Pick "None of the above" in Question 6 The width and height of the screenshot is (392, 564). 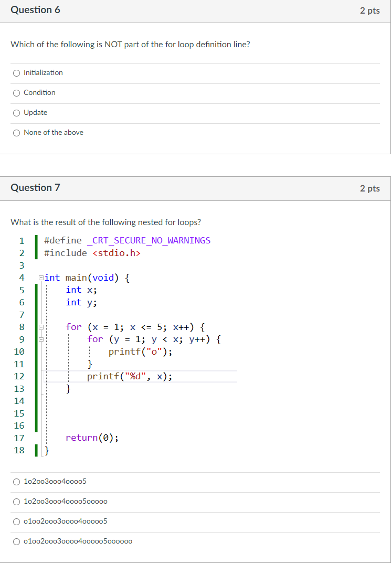[16, 133]
